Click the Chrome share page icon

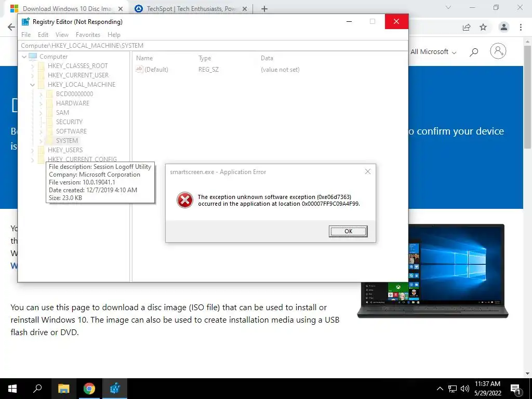click(467, 27)
